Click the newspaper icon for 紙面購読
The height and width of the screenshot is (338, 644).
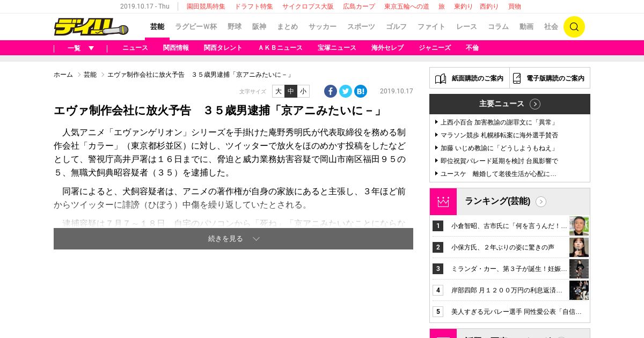tap(441, 78)
